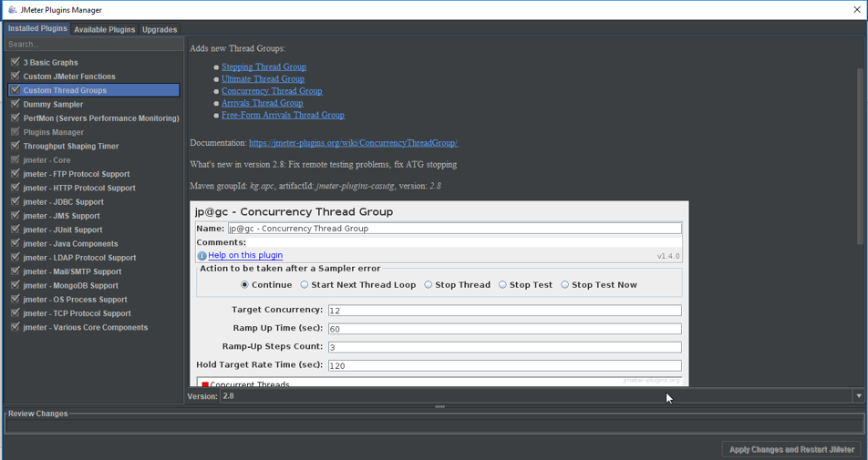Uncheck the Custom JMeter Functions checkbox
The image size is (868, 460).
[15, 76]
